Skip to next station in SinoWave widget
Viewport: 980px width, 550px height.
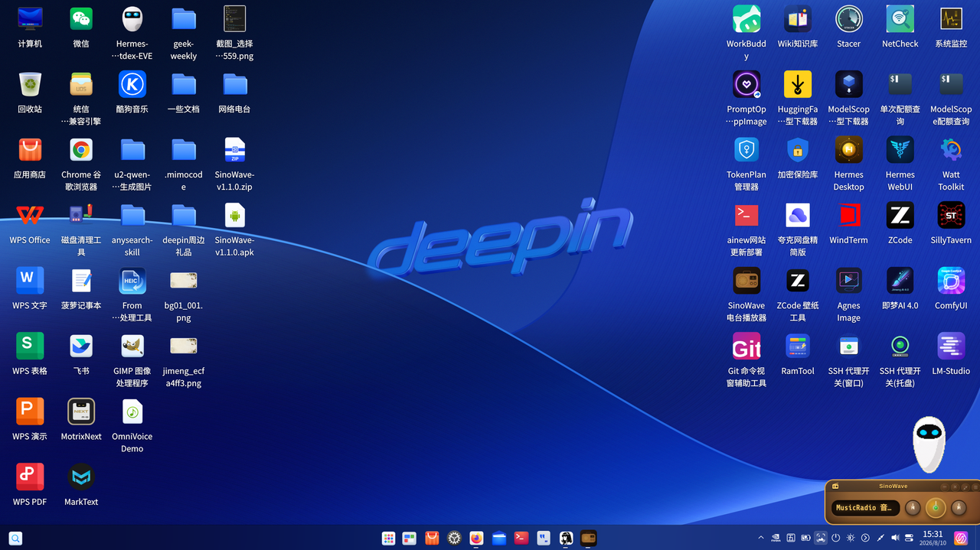(957, 508)
